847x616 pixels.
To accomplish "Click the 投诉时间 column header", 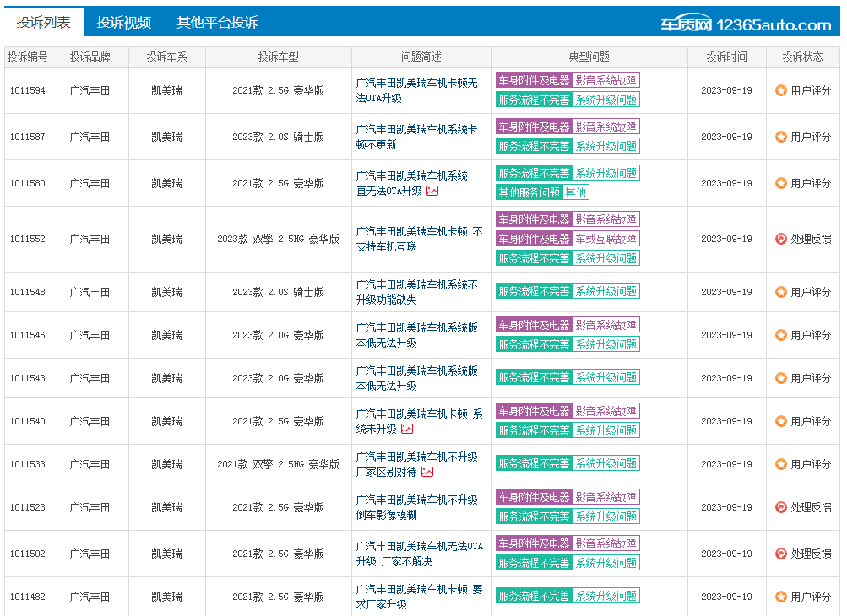I will click(x=726, y=57).
